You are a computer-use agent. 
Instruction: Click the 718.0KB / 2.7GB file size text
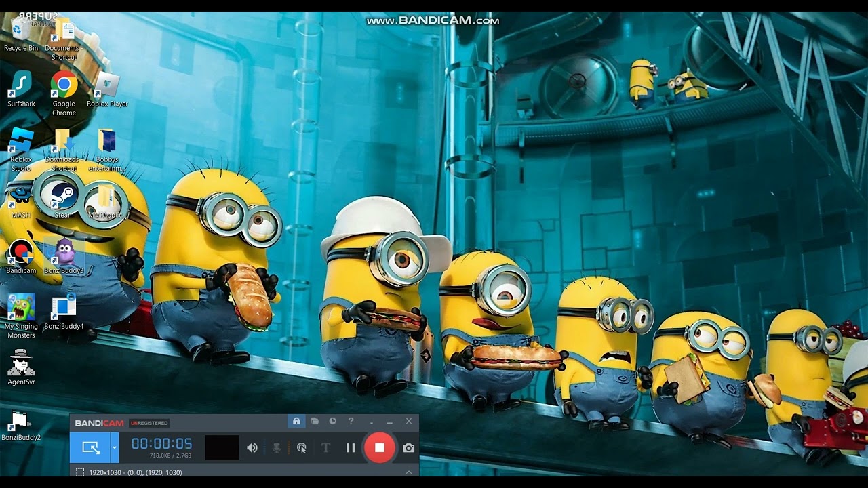coord(170,455)
